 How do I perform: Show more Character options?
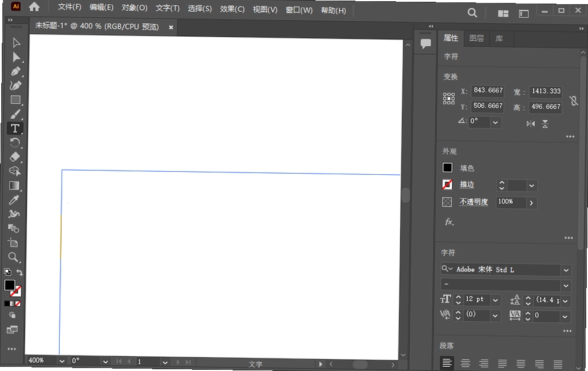567,331
